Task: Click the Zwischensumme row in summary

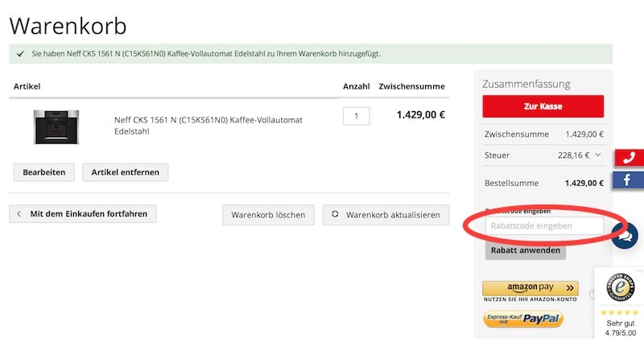Action: (544, 134)
